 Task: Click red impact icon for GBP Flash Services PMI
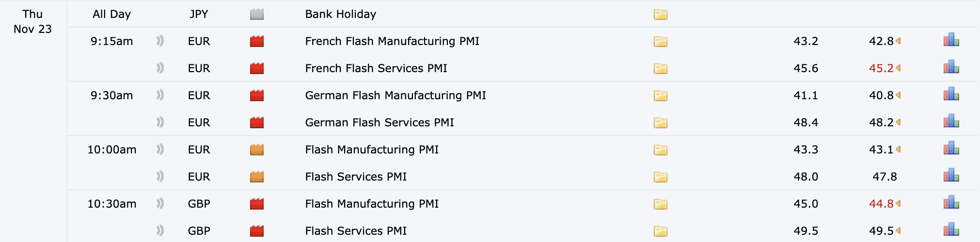point(257,231)
